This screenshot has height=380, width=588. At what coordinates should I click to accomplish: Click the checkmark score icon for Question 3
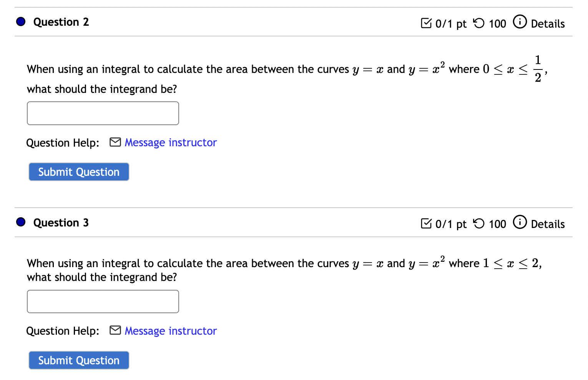pyautogui.click(x=426, y=224)
